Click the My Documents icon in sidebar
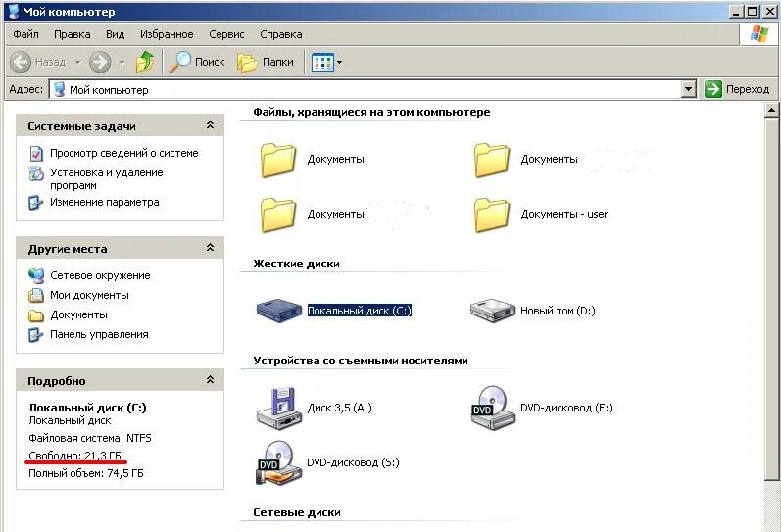The width and height of the screenshot is (781, 532). coord(36,295)
